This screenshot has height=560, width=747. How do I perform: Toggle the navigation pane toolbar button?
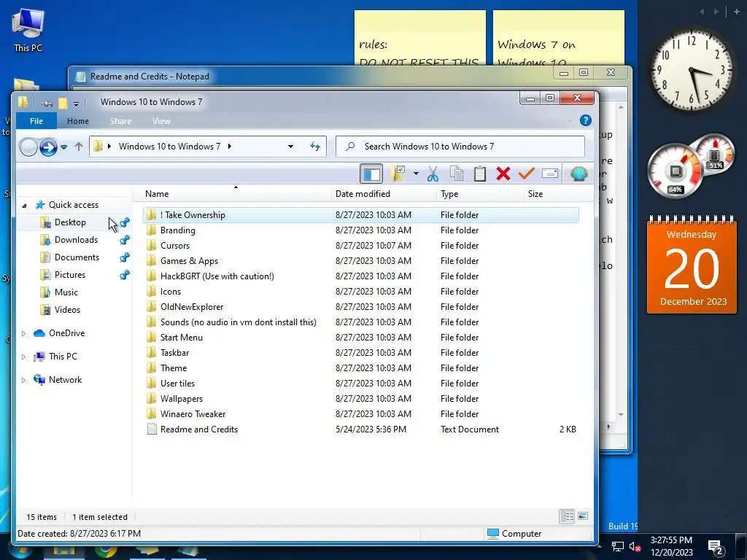point(371,174)
